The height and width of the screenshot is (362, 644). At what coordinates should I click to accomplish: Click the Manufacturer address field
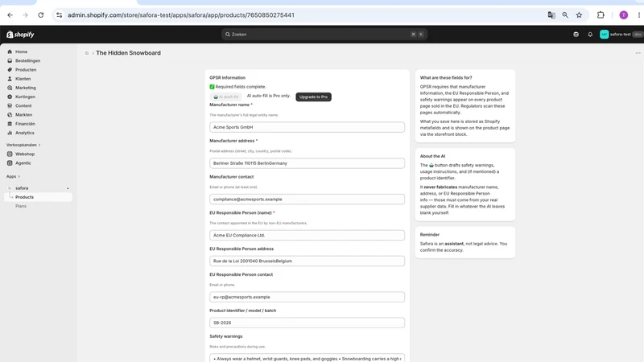click(307, 163)
